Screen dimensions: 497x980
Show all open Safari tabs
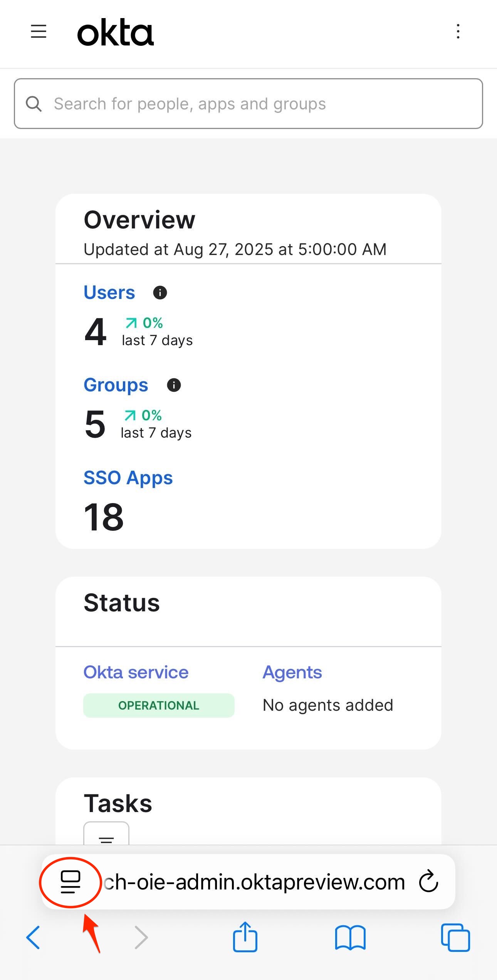(x=455, y=937)
